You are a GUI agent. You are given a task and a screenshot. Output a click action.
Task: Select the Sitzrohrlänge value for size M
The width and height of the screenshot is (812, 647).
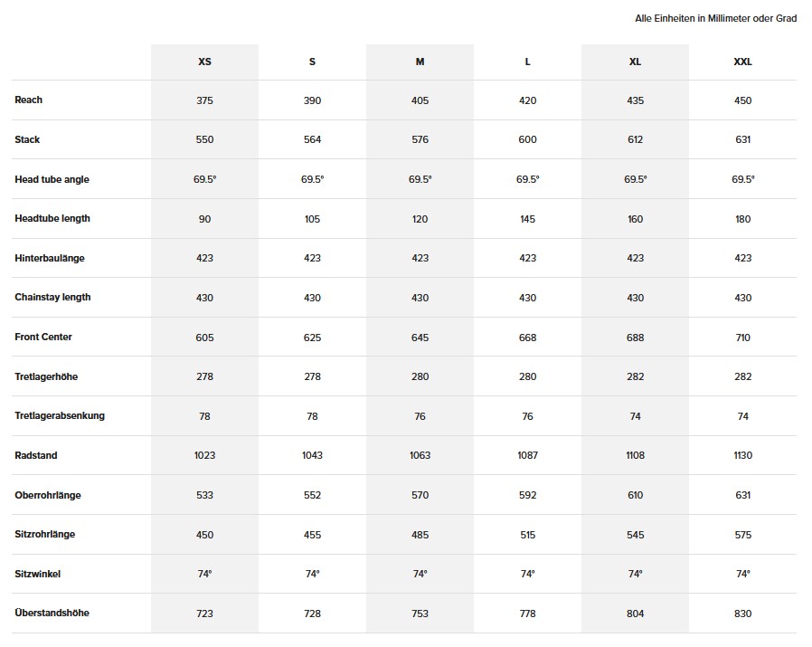click(420, 535)
